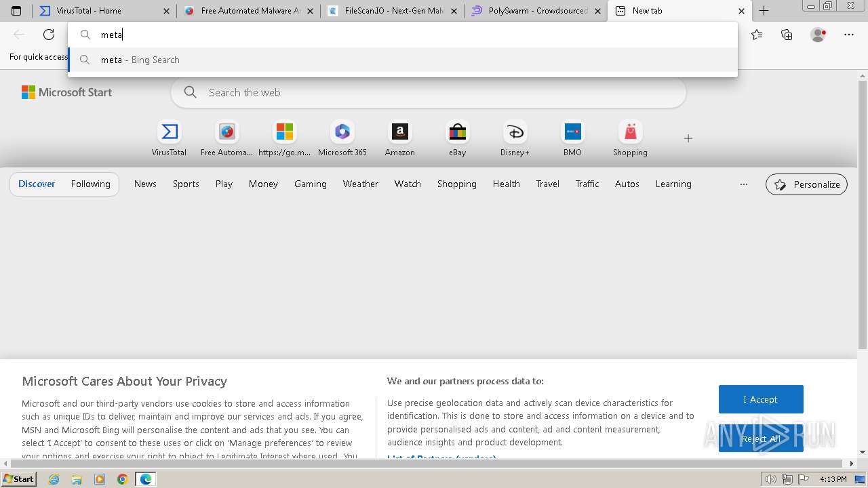Expand more feed categories ellipsis
Image resolution: width=868 pixels, height=488 pixels.
744,184
